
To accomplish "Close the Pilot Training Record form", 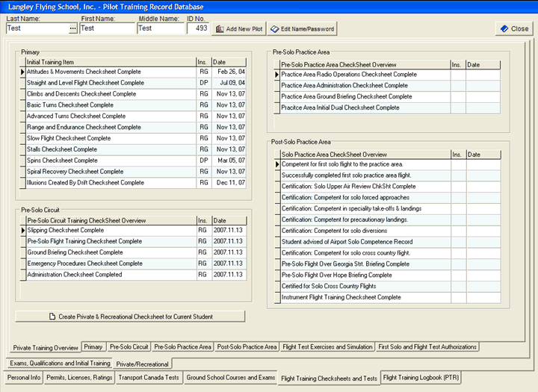I will (513, 28).
